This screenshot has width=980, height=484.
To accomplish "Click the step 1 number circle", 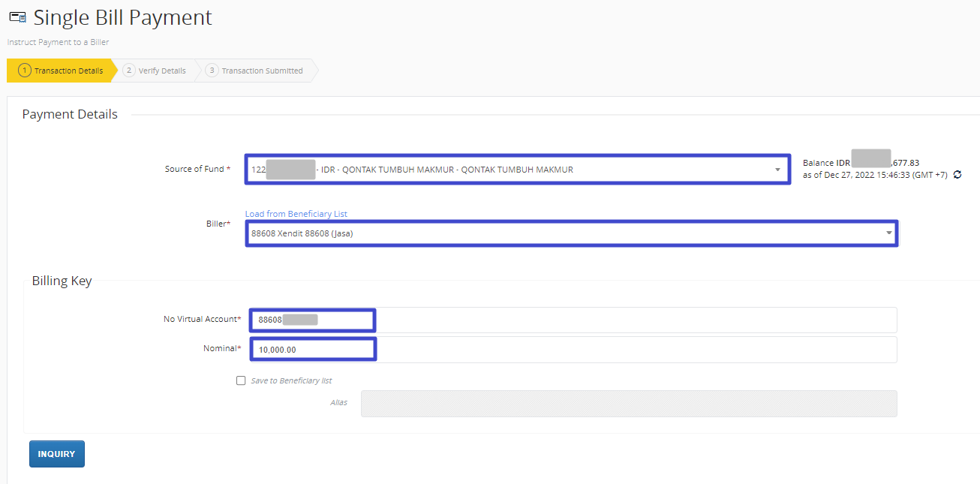I will click(x=25, y=71).
